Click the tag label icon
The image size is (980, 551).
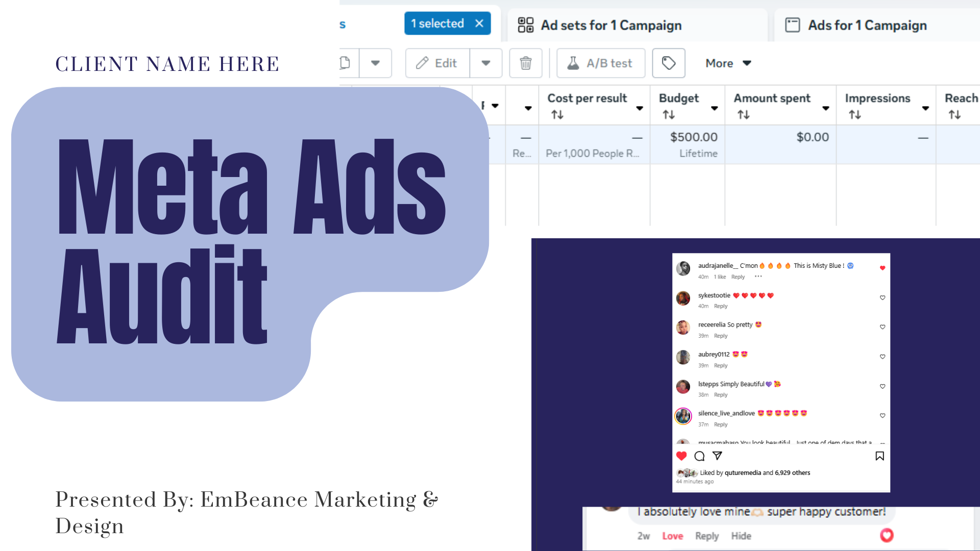[668, 63]
